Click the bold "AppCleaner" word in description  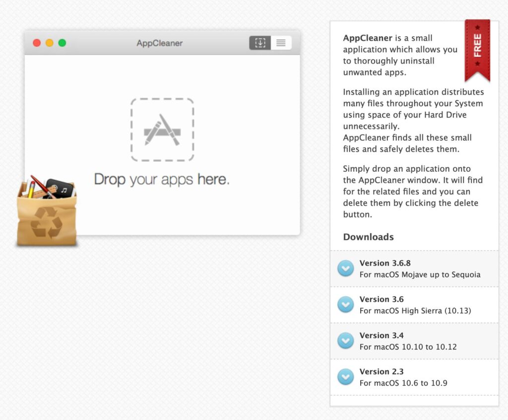pos(368,38)
